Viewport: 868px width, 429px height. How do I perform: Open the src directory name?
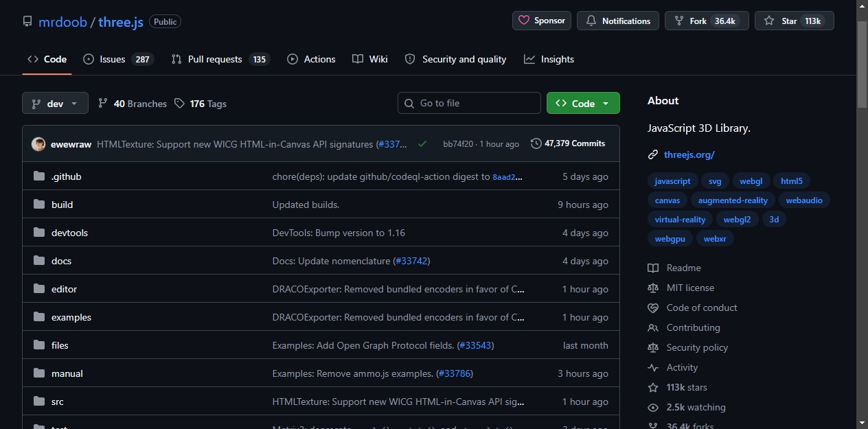coord(58,402)
